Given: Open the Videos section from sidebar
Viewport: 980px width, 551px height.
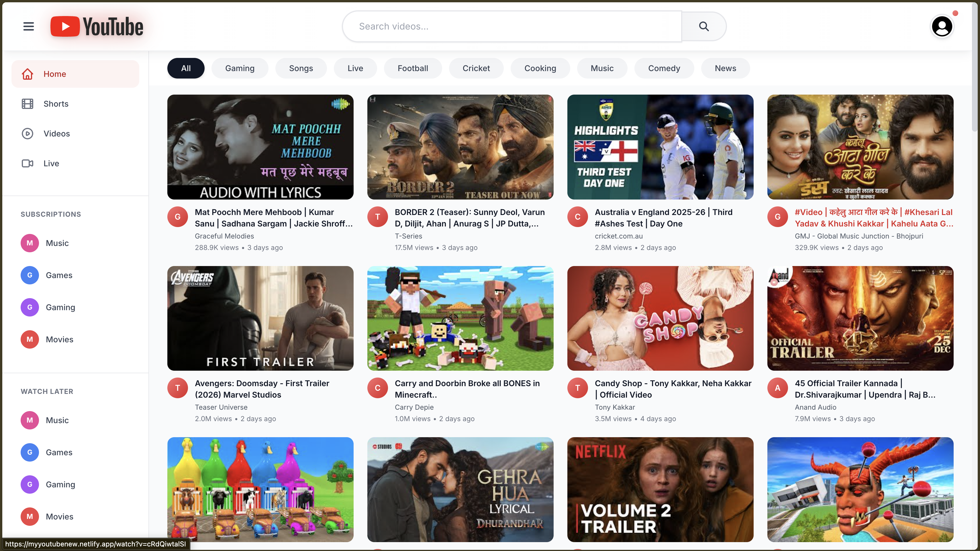Looking at the screenshot, I should tap(57, 134).
